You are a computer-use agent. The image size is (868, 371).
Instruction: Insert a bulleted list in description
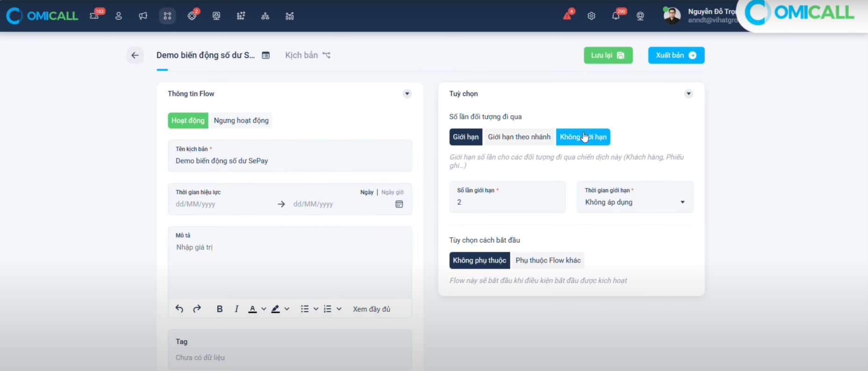click(305, 309)
